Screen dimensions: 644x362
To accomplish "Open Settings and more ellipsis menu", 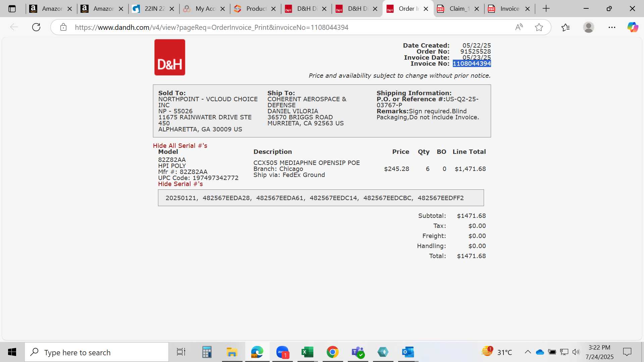I will point(612,27).
